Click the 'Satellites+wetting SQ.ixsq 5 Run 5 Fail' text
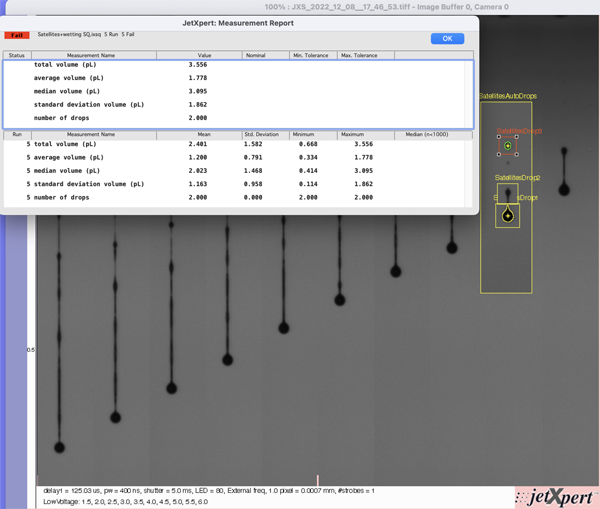The width and height of the screenshot is (600, 509). pos(86,34)
